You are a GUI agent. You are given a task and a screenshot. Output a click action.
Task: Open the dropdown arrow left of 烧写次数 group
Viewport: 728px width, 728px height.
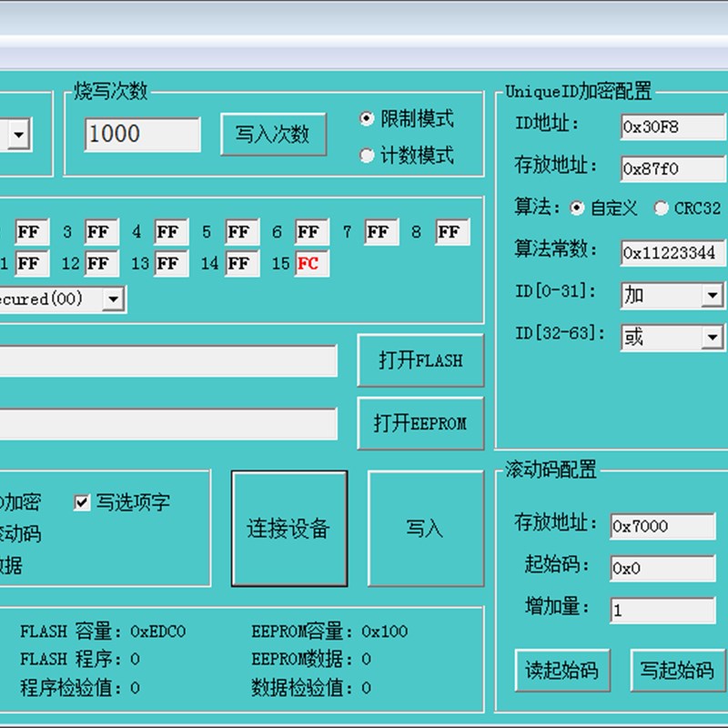tap(19, 135)
